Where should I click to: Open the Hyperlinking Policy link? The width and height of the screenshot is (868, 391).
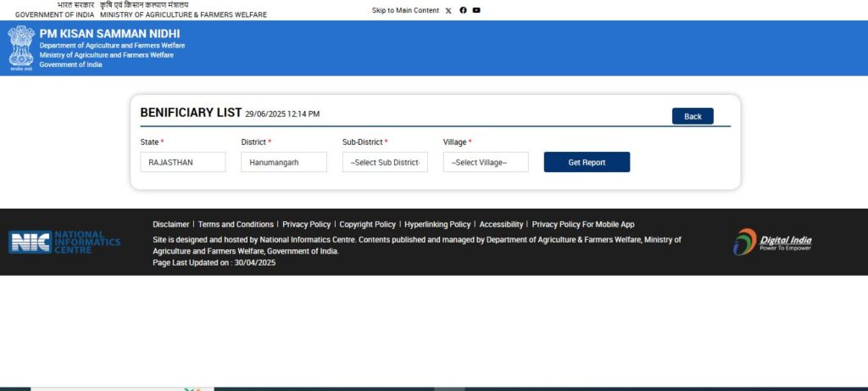[437, 225]
